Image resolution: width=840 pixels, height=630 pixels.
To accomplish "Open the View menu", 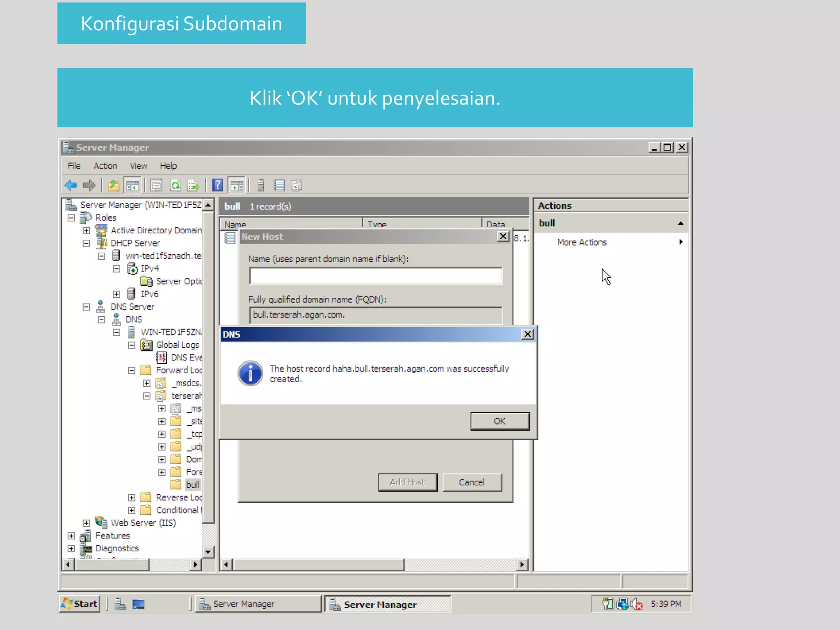I will (x=139, y=166).
